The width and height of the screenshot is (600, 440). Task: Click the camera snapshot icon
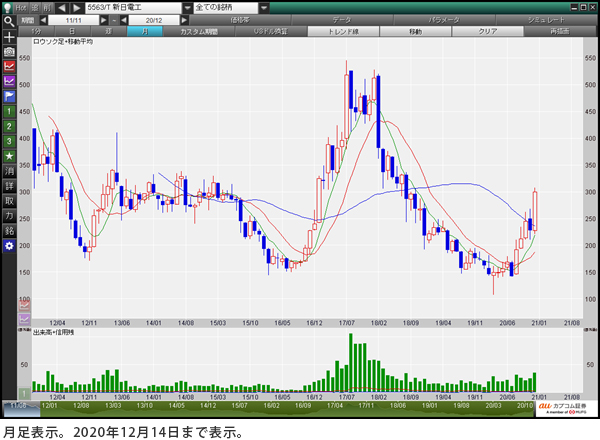coord(9,52)
